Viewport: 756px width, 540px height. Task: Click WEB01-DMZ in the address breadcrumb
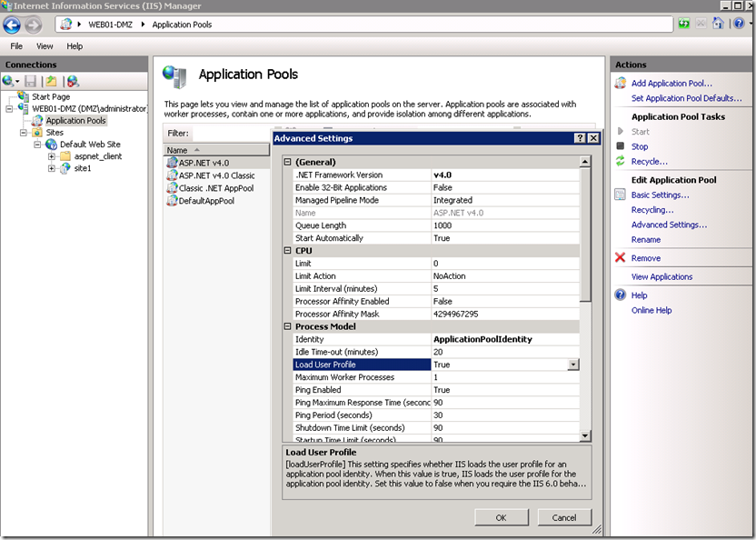(x=111, y=25)
